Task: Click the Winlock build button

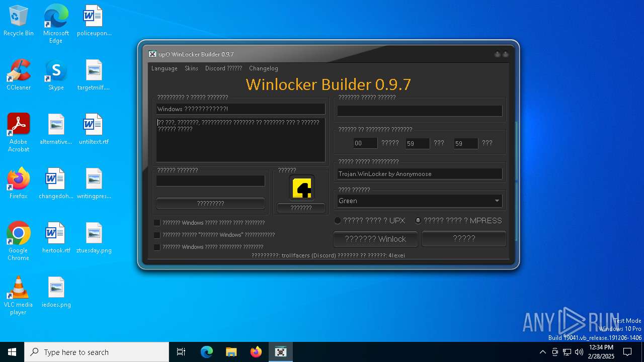Action: point(375,239)
